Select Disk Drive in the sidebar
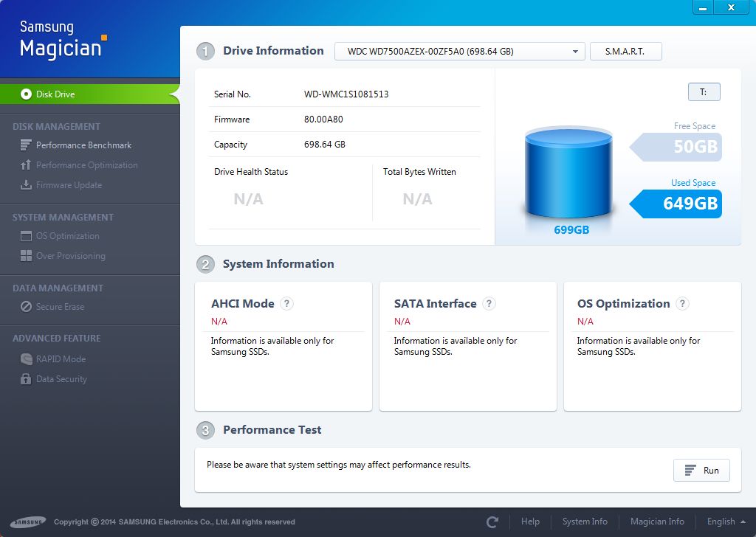 pyautogui.click(x=55, y=94)
